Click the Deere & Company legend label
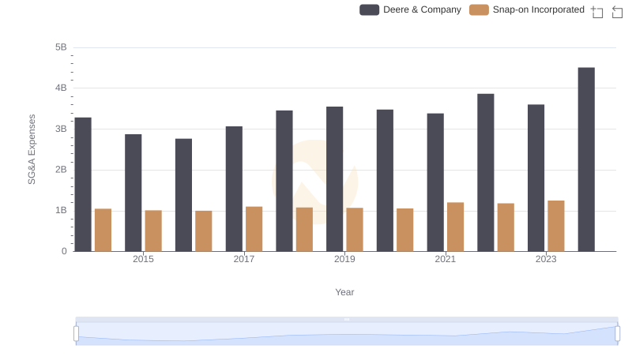632x364 pixels. [x=422, y=9]
